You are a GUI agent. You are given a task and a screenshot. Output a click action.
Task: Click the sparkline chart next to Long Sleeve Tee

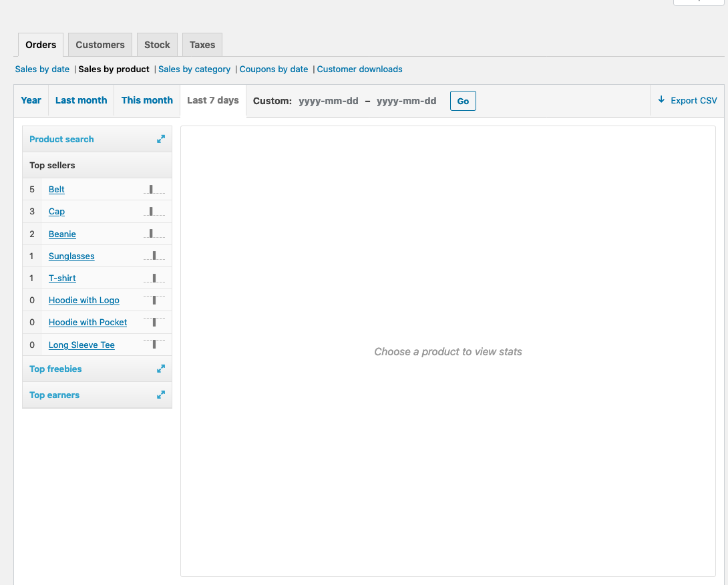pos(155,345)
